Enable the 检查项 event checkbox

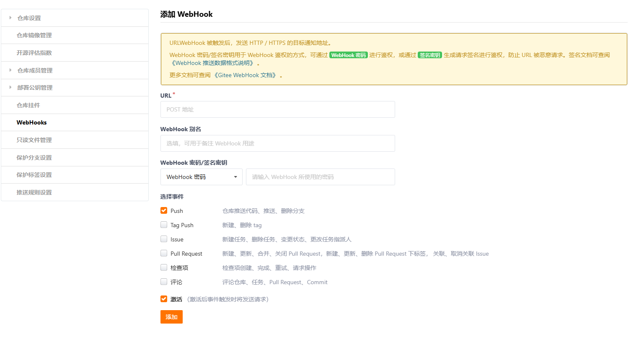164,267
